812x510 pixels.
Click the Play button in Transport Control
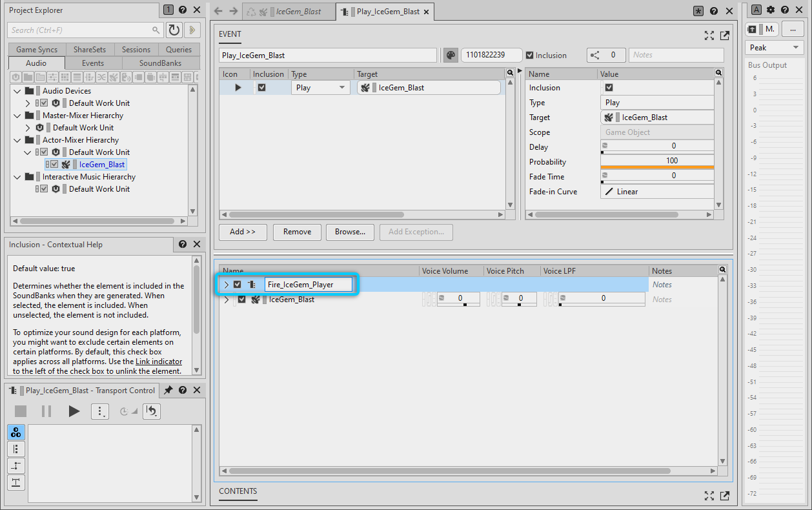[74, 411]
